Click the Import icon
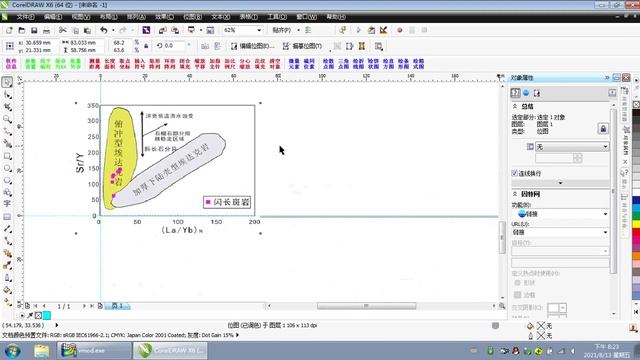The height and width of the screenshot is (360, 640). 162,30
